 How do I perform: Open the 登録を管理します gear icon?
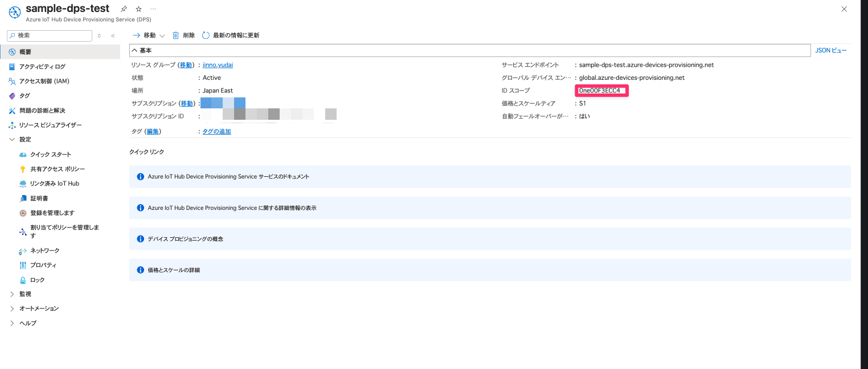(23, 213)
